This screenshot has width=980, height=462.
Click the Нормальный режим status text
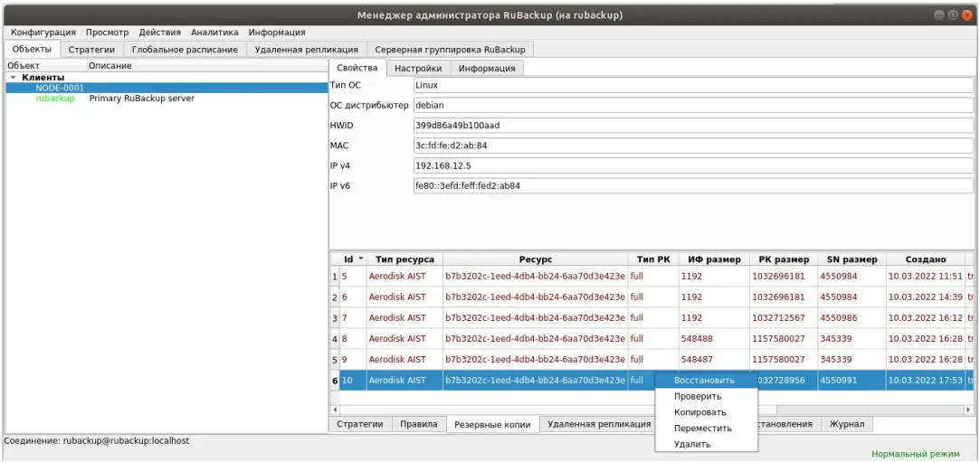(x=915, y=454)
